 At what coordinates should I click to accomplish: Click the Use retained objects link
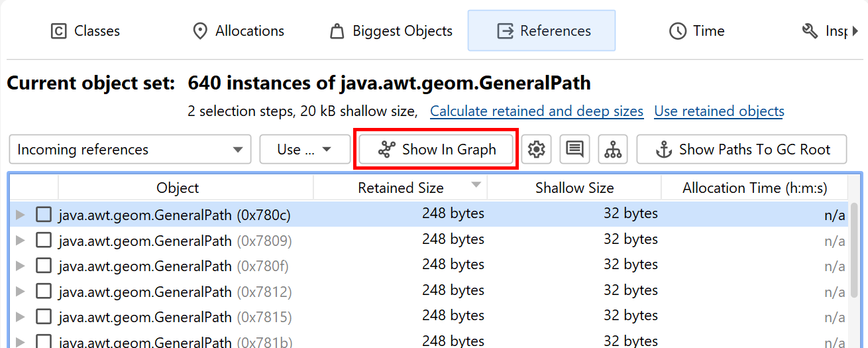tap(719, 111)
